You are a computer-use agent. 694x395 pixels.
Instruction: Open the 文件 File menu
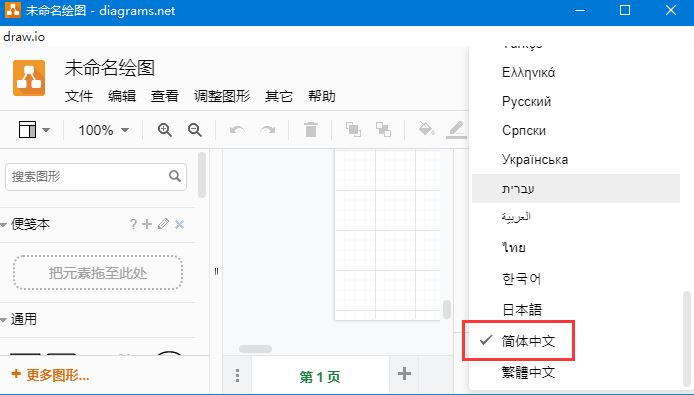tap(79, 96)
